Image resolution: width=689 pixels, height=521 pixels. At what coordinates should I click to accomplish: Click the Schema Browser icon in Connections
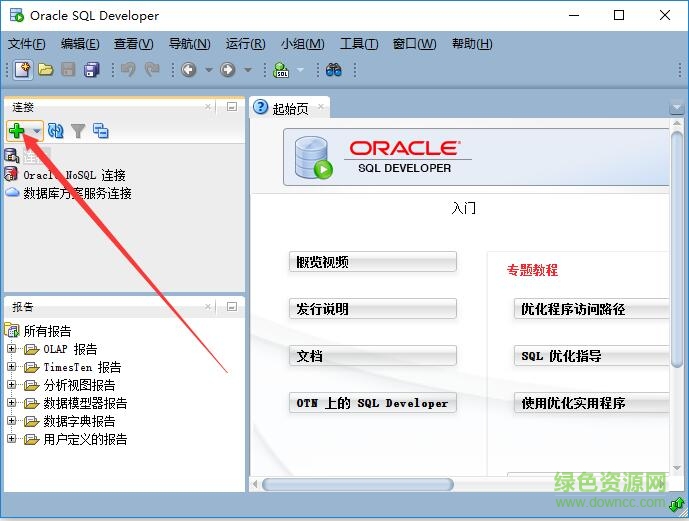[x=101, y=130]
